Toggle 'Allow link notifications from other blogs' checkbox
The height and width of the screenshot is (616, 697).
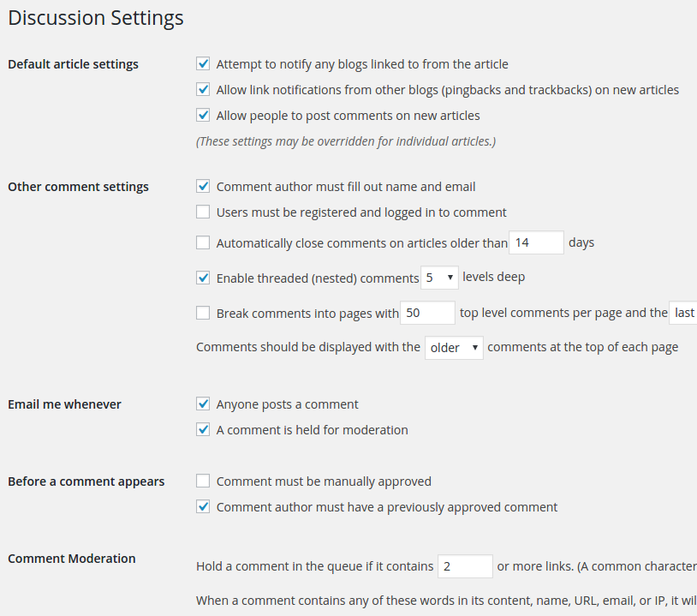[x=203, y=90]
